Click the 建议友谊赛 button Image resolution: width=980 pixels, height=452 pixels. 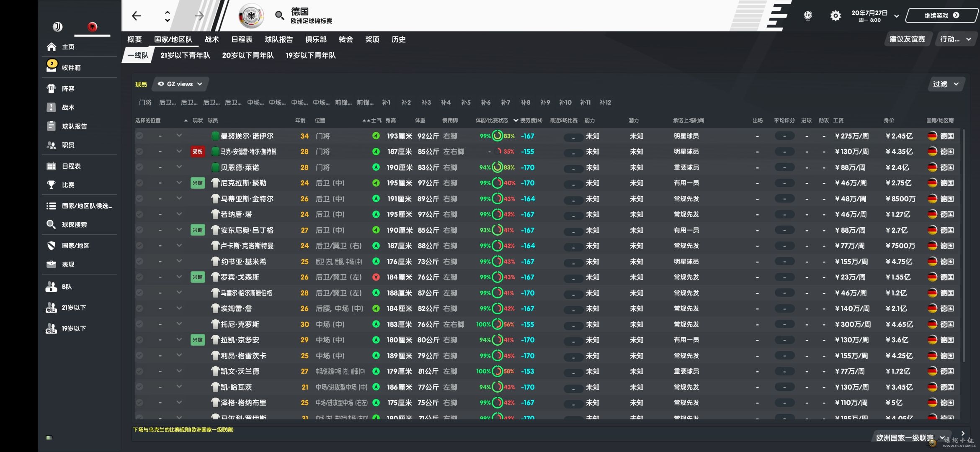907,39
